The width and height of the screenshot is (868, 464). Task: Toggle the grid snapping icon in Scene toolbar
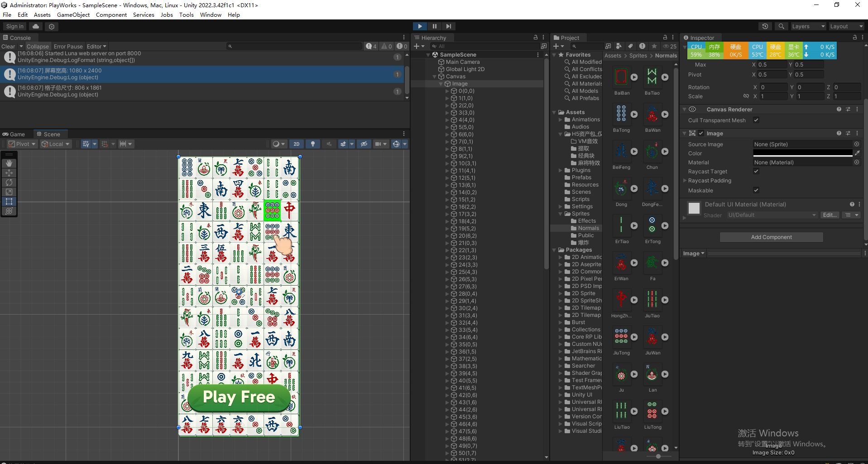click(x=86, y=144)
